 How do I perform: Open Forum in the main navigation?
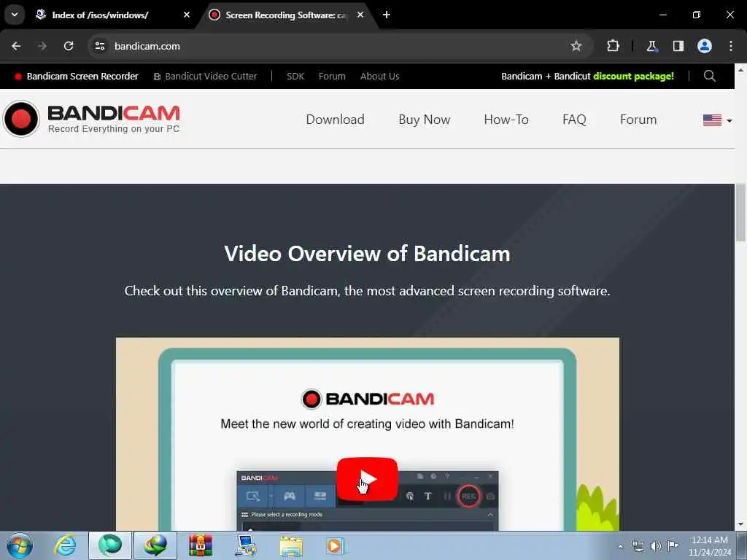(x=638, y=120)
